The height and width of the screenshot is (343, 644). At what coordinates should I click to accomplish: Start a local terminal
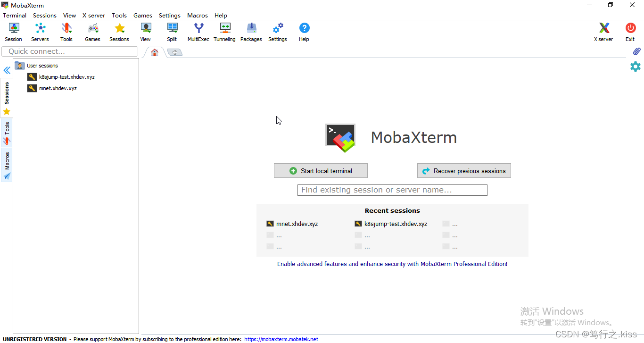pyautogui.click(x=321, y=170)
